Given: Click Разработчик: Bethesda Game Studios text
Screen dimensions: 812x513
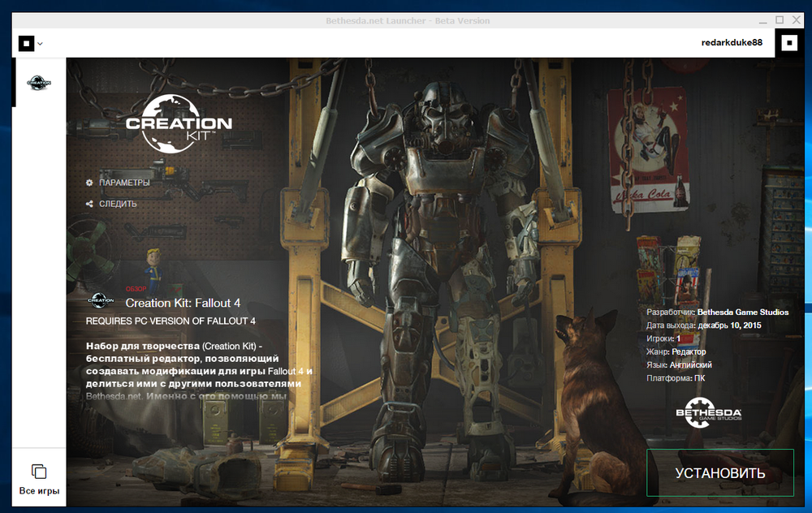Looking at the screenshot, I should pyautogui.click(x=717, y=313).
